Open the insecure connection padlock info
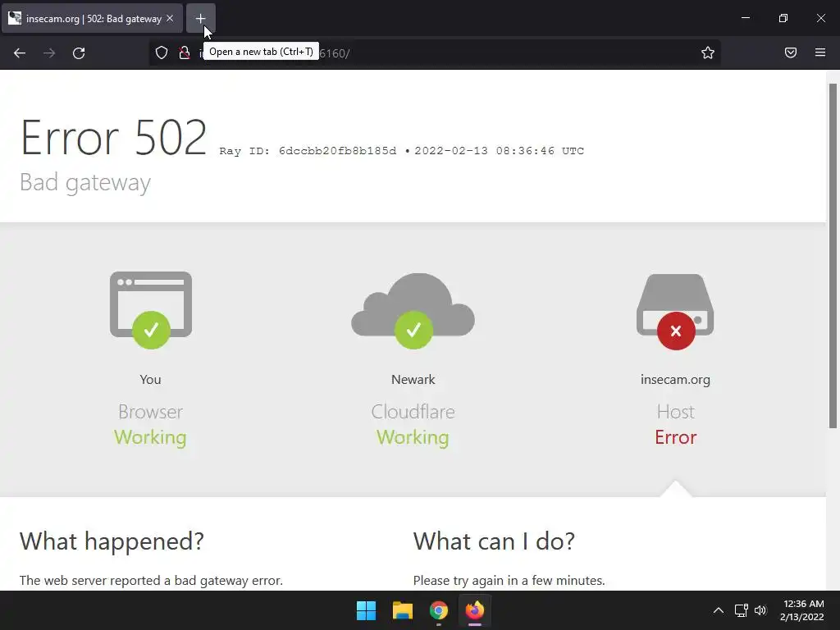 pyautogui.click(x=185, y=52)
